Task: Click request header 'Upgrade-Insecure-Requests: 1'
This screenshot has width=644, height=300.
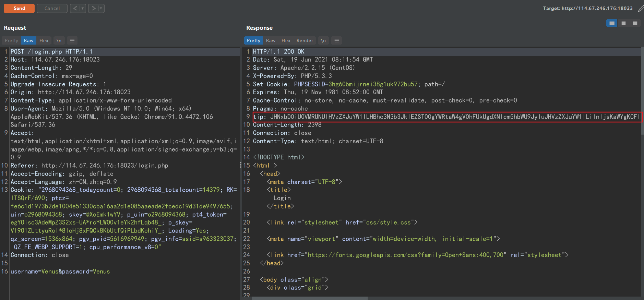Action: tap(58, 84)
